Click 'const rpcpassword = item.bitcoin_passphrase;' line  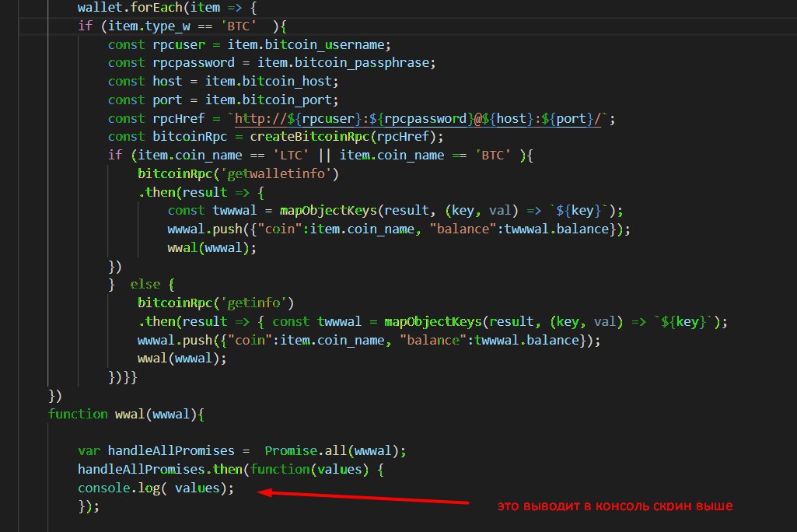tap(271, 62)
